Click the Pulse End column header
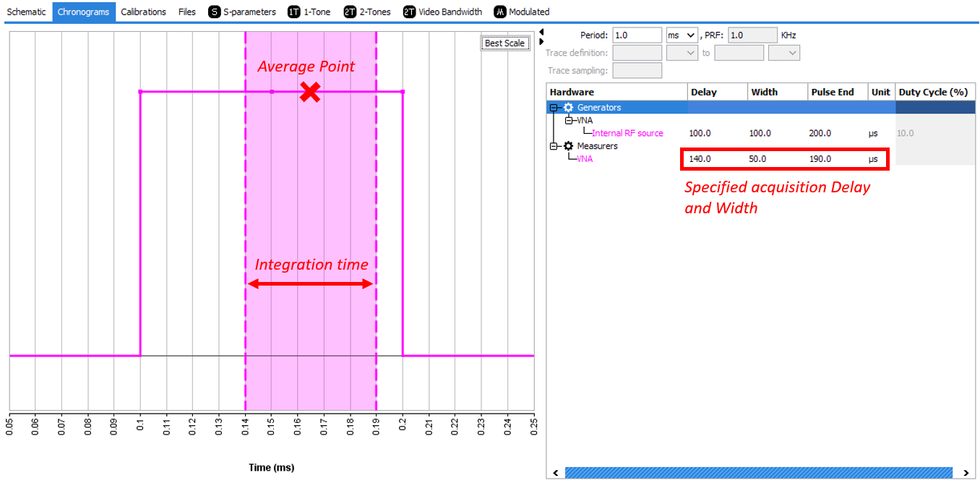 point(838,92)
